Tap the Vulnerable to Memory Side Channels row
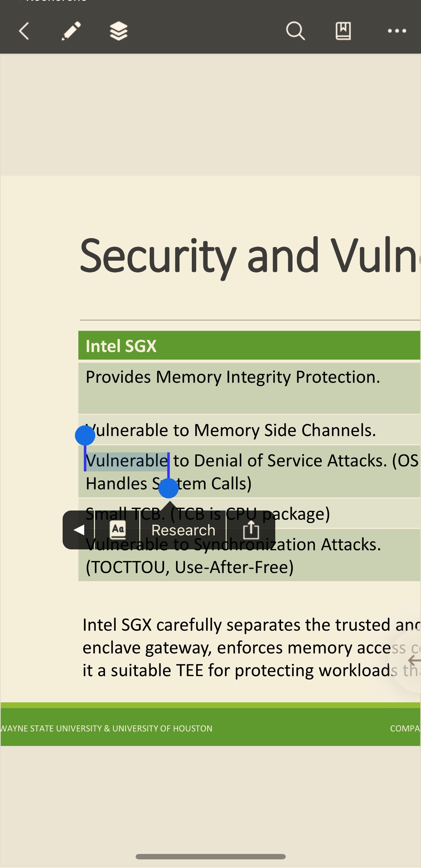Image resolution: width=421 pixels, height=868 pixels. pyautogui.click(x=249, y=430)
